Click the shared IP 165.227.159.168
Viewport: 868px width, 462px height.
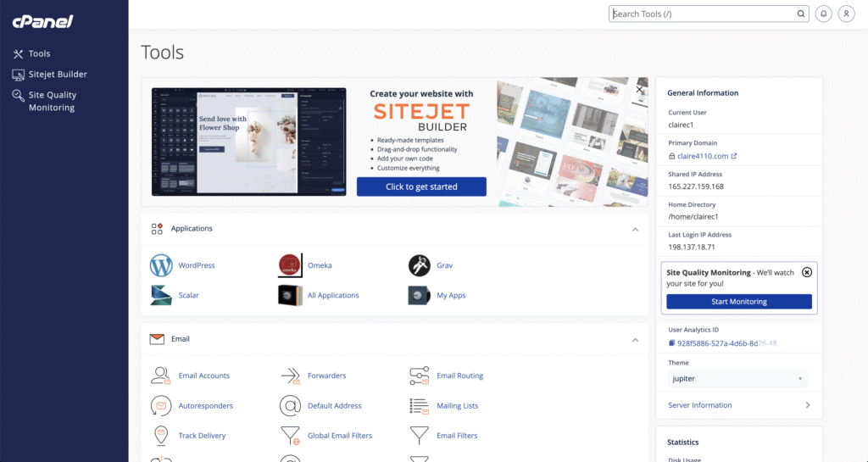point(696,187)
